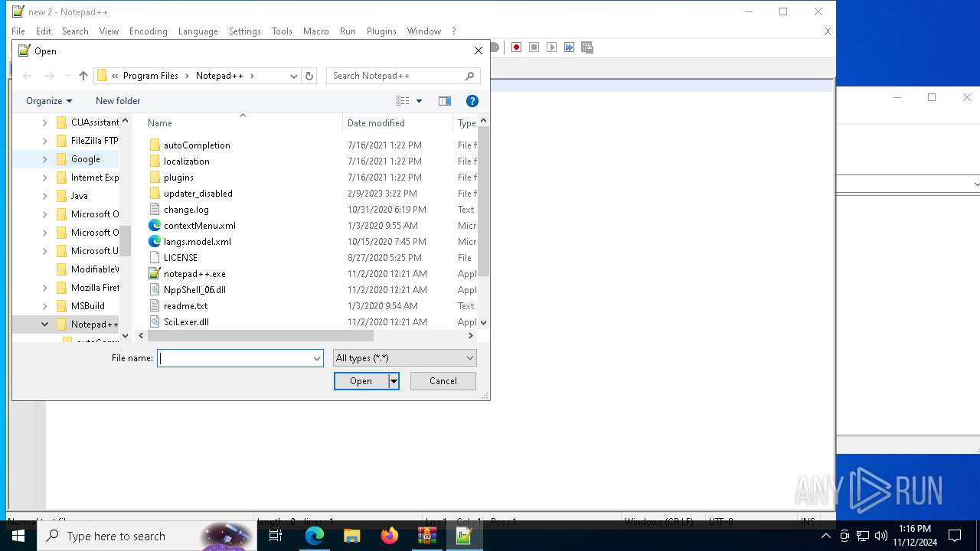Cancel the Open dialog
Viewport: 980px width, 551px height.
click(x=443, y=381)
